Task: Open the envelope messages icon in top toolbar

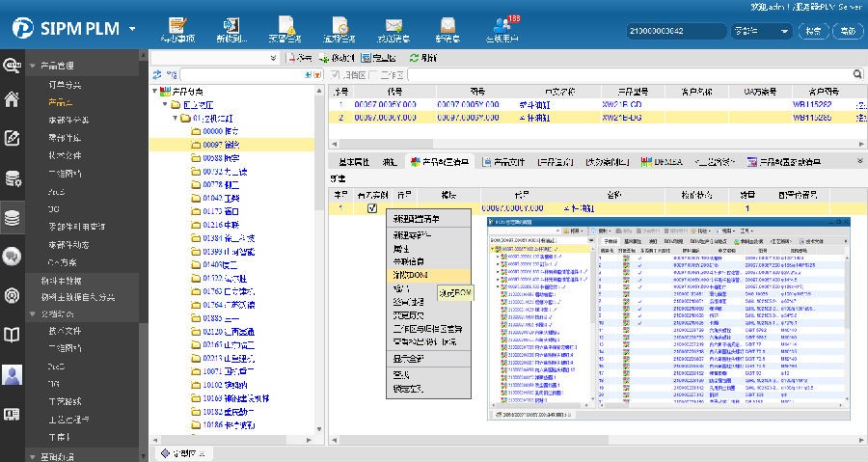Action: (393, 27)
